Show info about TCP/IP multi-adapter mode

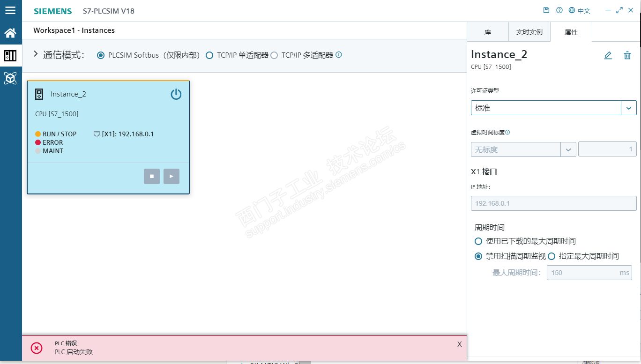pyautogui.click(x=339, y=55)
